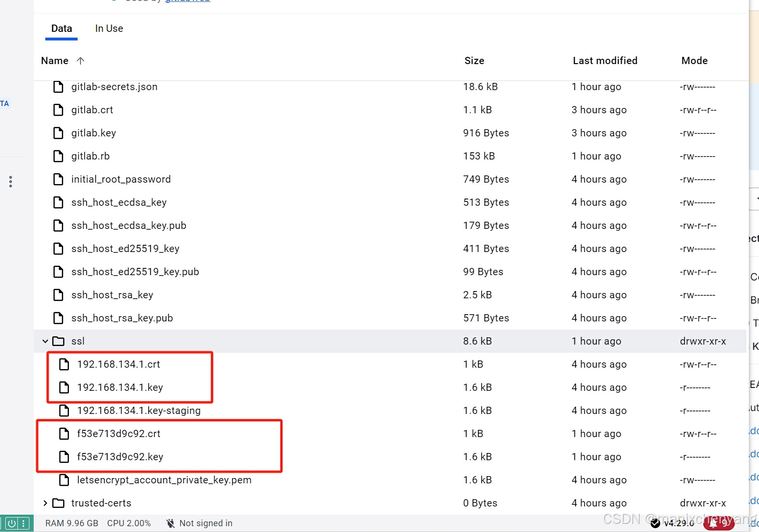
Task: Expand the trusted-certs folder chevron
Action: pos(45,503)
